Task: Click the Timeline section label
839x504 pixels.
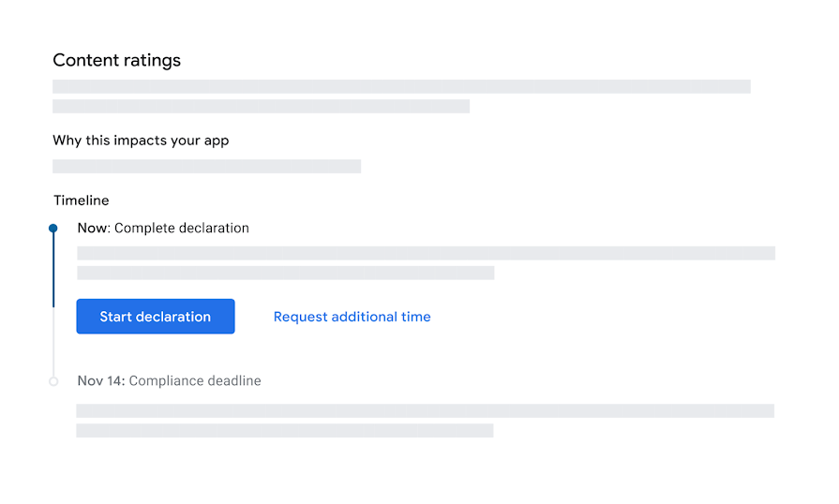Action: point(82,200)
